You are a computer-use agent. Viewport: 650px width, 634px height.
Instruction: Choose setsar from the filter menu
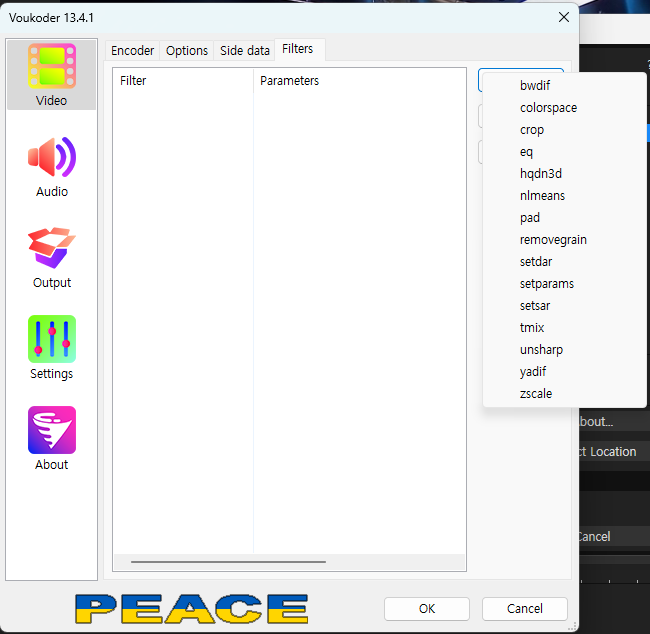(564, 305)
